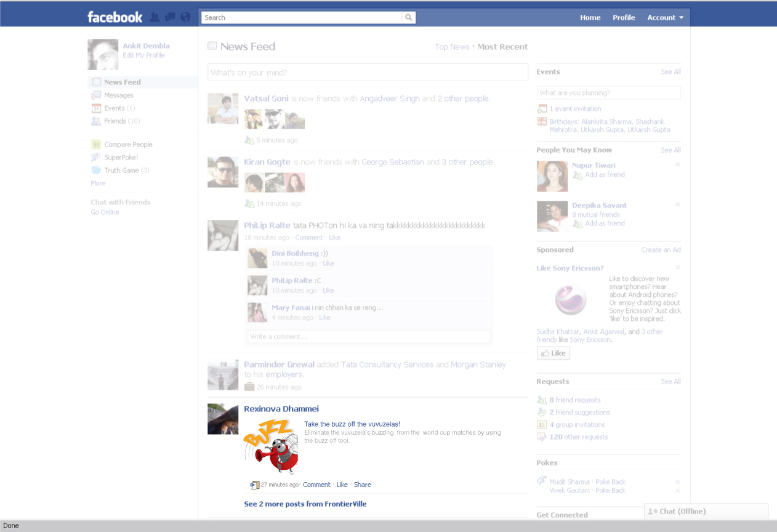Image resolution: width=777 pixels, height=532 pixels.
Task: Dismiss Nupur Tiwari suggestion
Action: point(677,164)
